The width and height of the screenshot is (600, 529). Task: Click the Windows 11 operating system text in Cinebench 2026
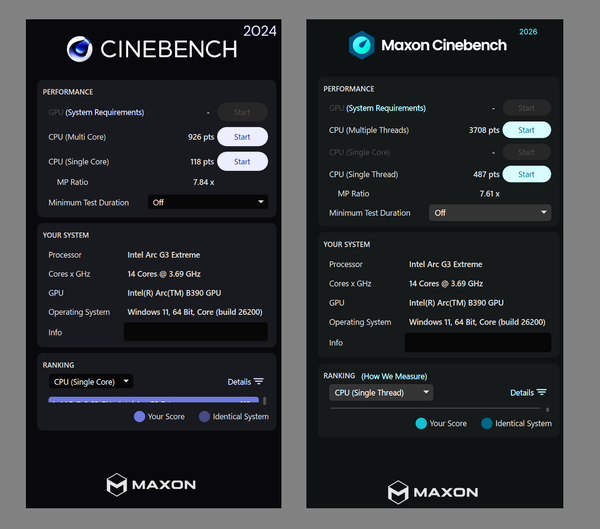(477, 322)
